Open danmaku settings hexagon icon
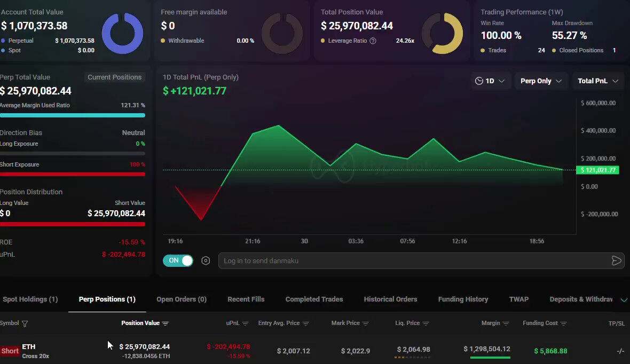Viewport: 630px width, 364px height. pyautogui.click(x=206, y=261)
